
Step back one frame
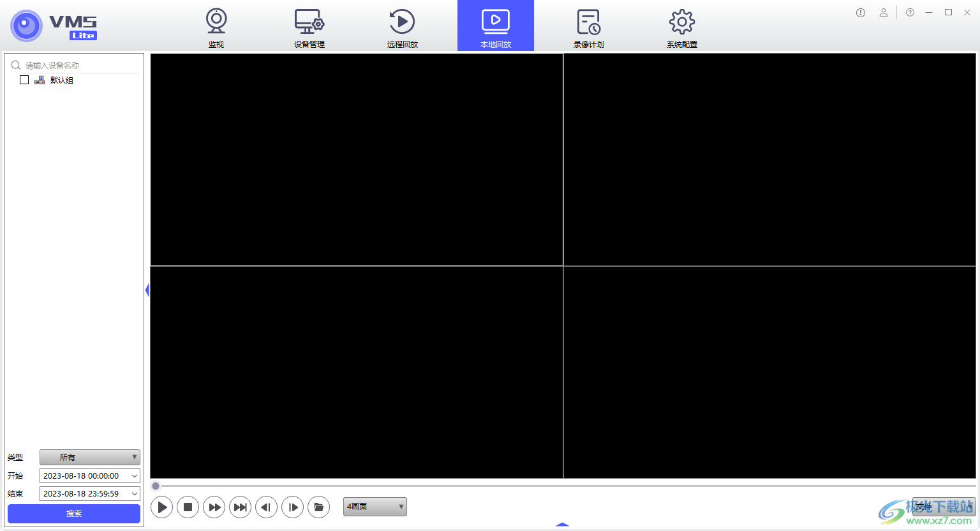pyautogui.click(x=266, y=507)
